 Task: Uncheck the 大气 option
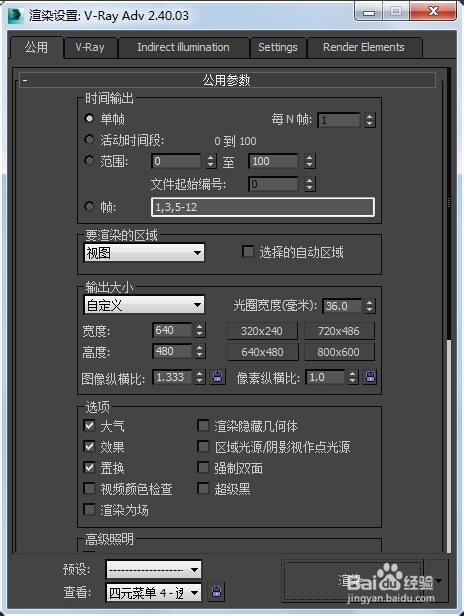coord(89,425)
